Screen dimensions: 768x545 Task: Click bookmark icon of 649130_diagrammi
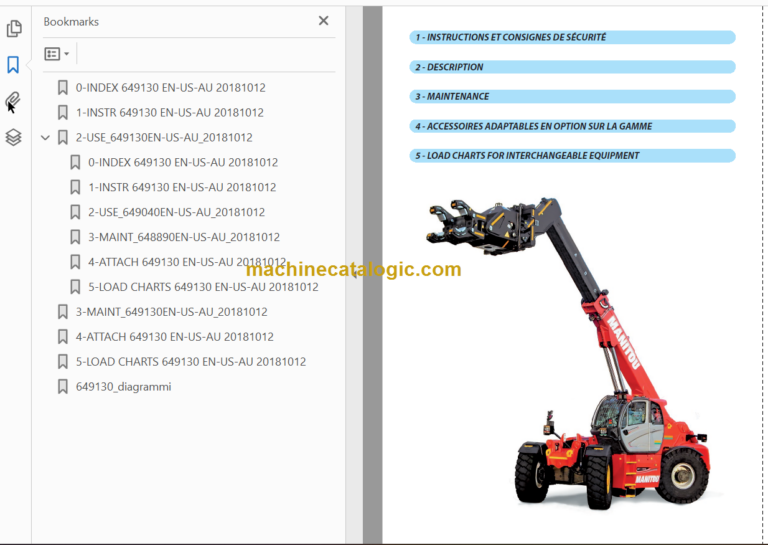tap(63, 387)
